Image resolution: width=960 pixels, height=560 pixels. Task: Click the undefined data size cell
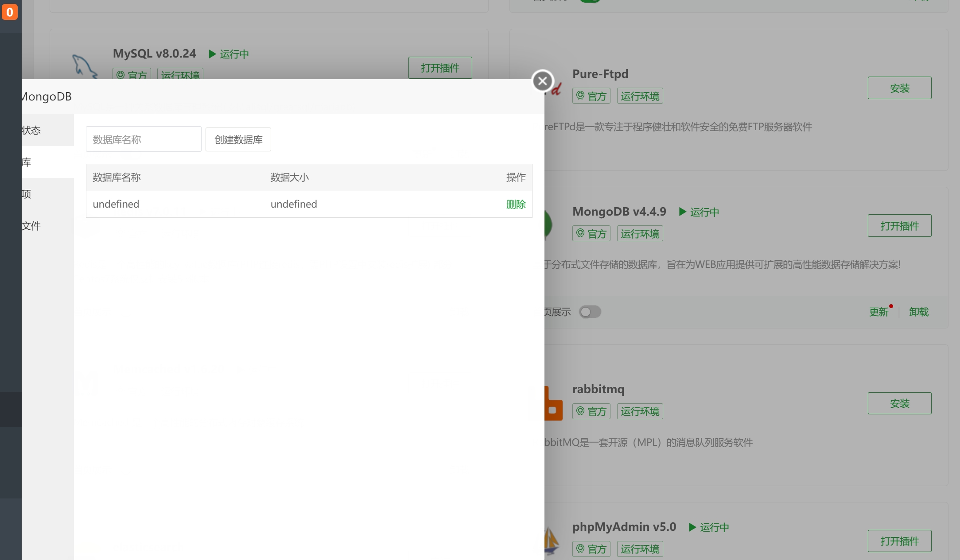[x=294, y=204]
